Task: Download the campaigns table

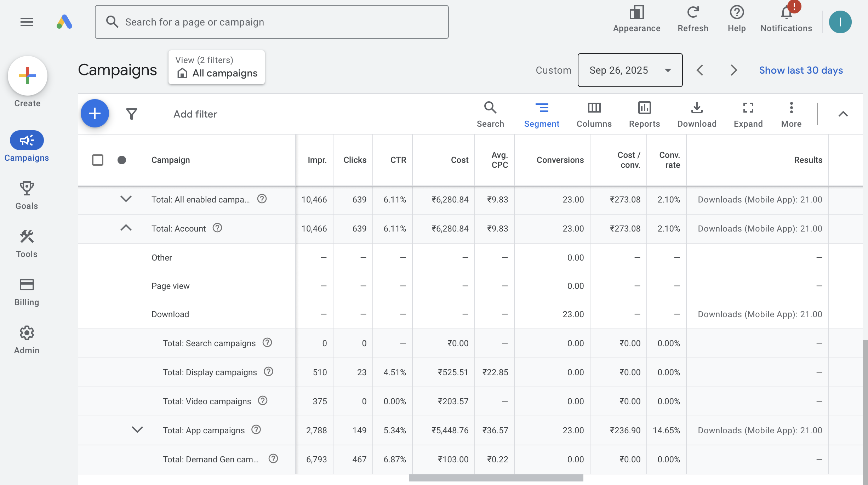Action: pyautogui.click(x=697, y=114)
